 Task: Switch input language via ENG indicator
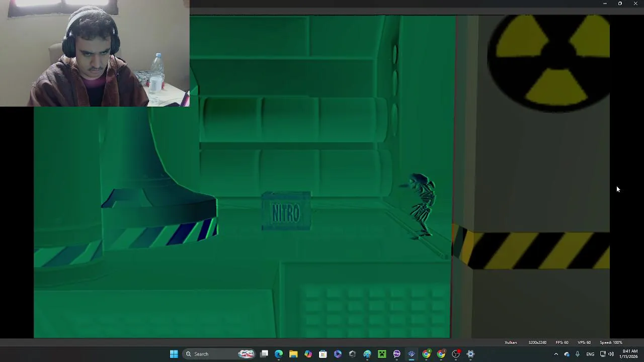(590, 354)
